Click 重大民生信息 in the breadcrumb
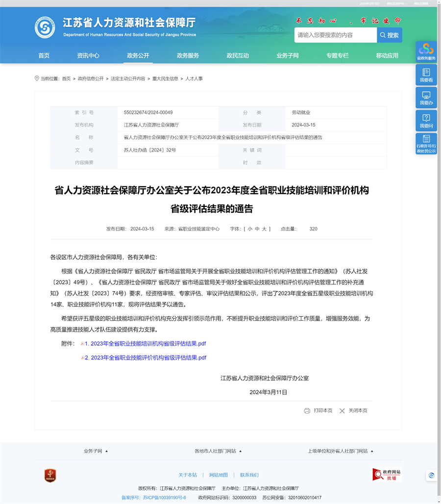The width and height of the screenshot is (441, 504). 165,78
